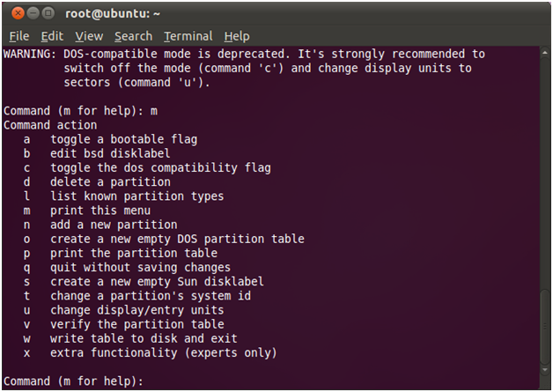Open the Search menu
This screenshot has height=392, width=553.
click(x=133, y=36)
